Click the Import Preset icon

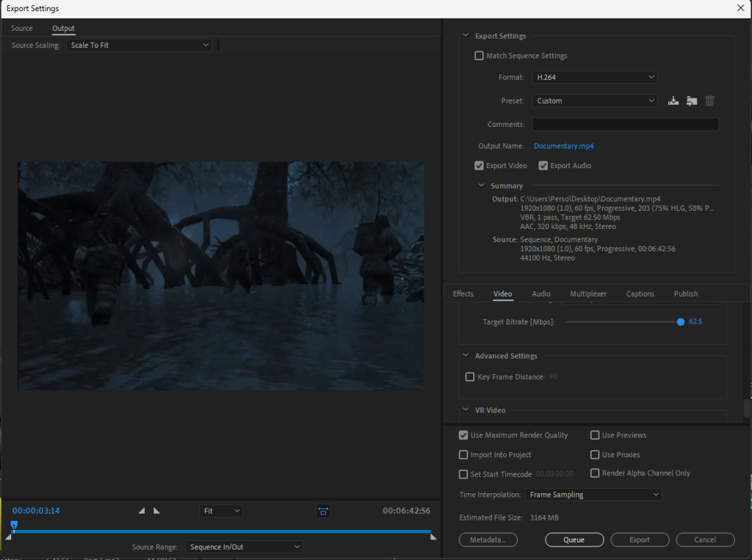[x=692, y=101]
